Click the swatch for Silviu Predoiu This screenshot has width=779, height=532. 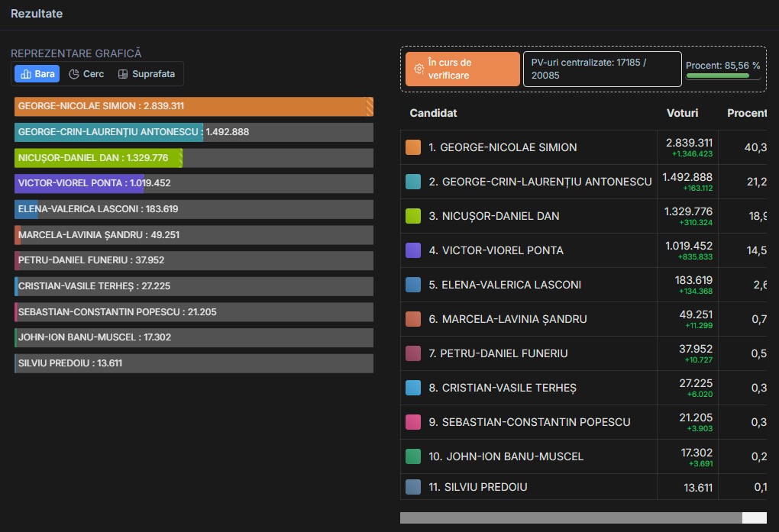(x=413, y=487)
